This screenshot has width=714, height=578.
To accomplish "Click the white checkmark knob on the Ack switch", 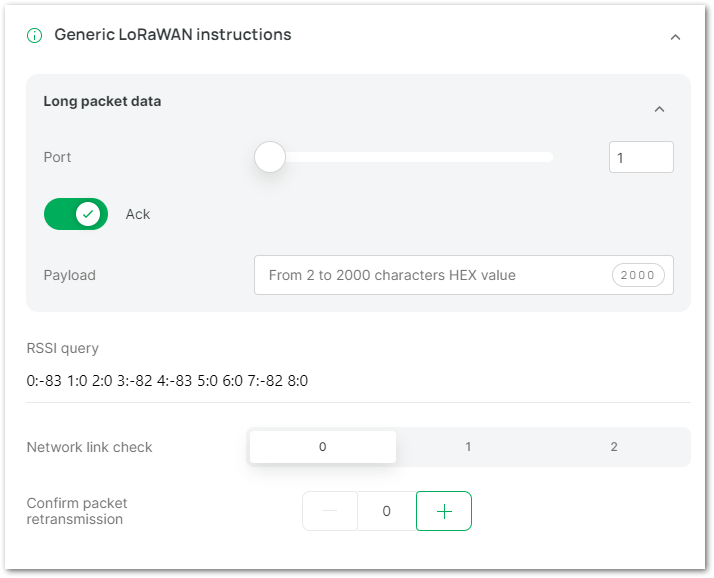I will [88, 214].
